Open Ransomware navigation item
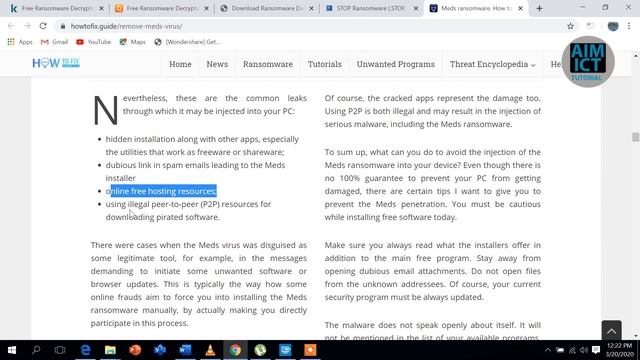Viewport: 640px width, 360px height. [x=268, y=64]
